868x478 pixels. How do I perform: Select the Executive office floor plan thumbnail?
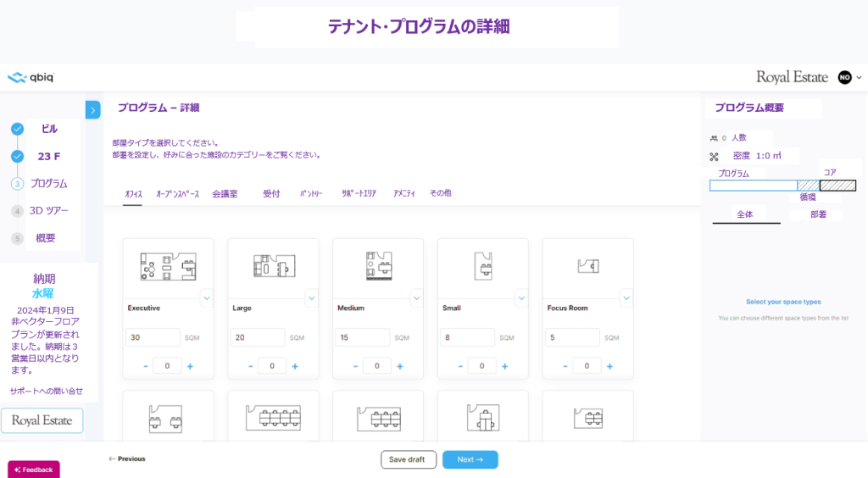(x=169, y=266)
